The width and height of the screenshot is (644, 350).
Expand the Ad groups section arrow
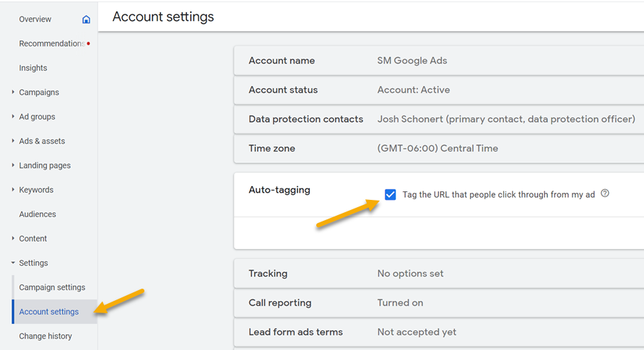(13, 117)
